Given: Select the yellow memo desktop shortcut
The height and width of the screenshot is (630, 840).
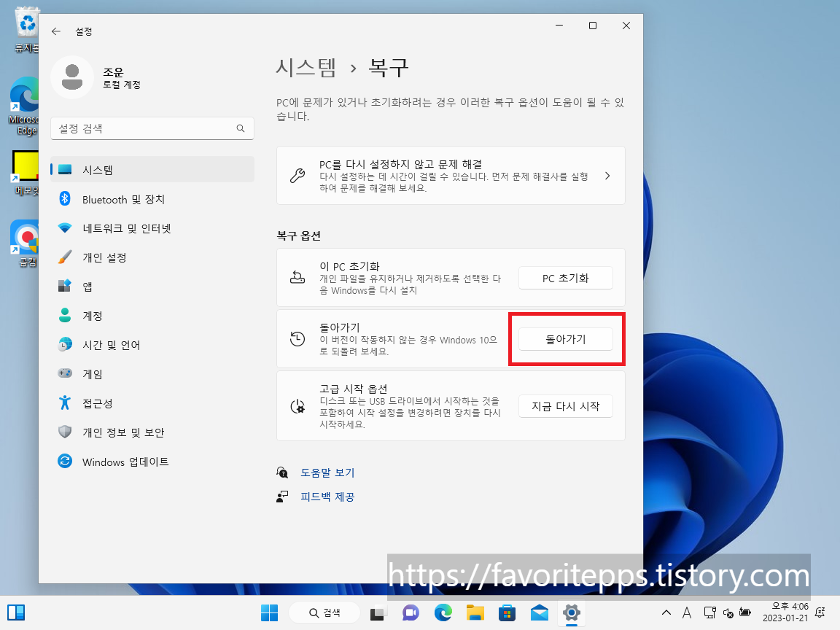Looking at the screenshot, I should tap(26, 173).
